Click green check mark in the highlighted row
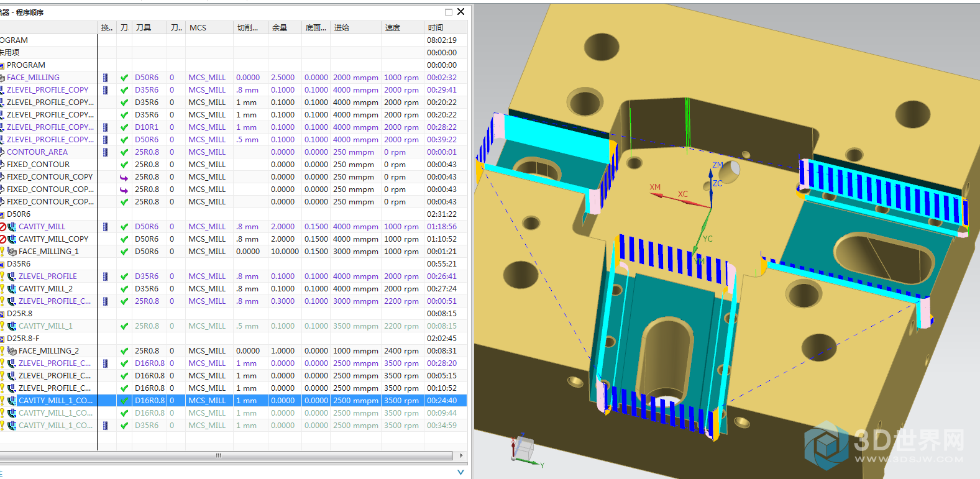The height and width of the screenshot is (479, 980). click(x=124, y=401)
